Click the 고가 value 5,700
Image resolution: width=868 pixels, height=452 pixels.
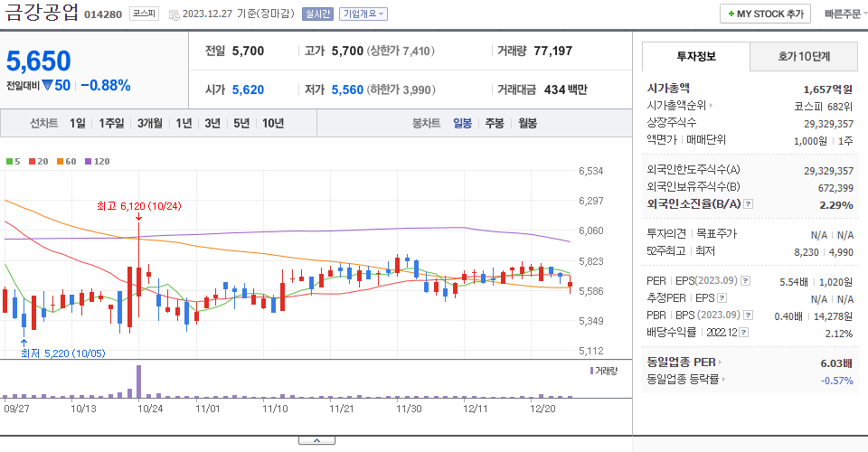tap(347, 51)
